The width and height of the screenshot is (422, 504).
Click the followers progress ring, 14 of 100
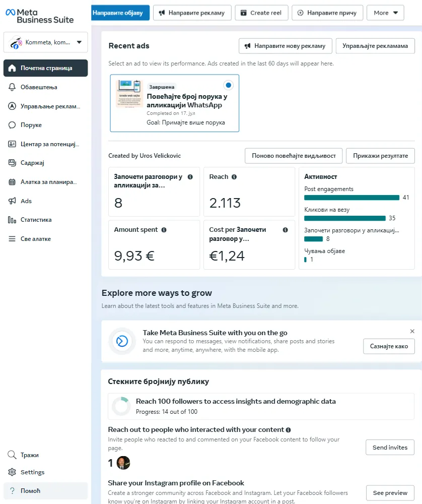click(121, 406)
